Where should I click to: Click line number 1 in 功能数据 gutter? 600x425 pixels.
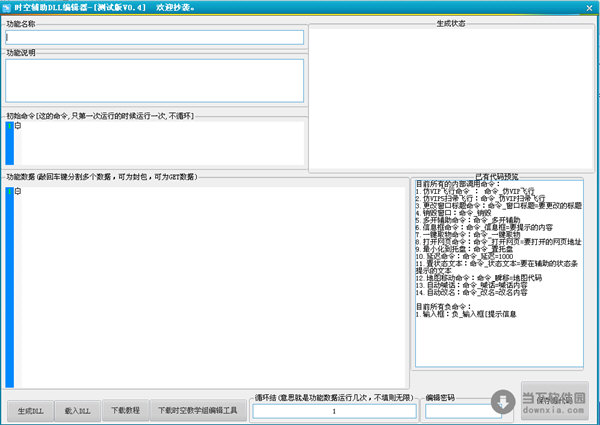9,192
